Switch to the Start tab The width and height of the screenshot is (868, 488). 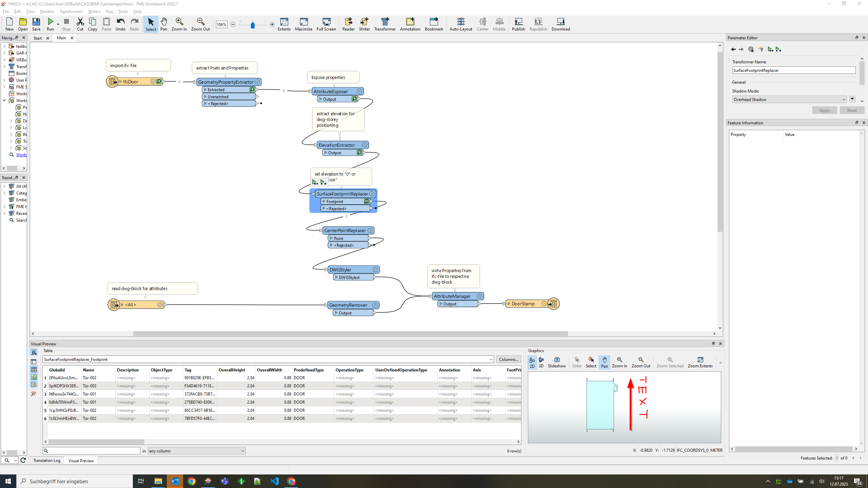click(38, 37)
